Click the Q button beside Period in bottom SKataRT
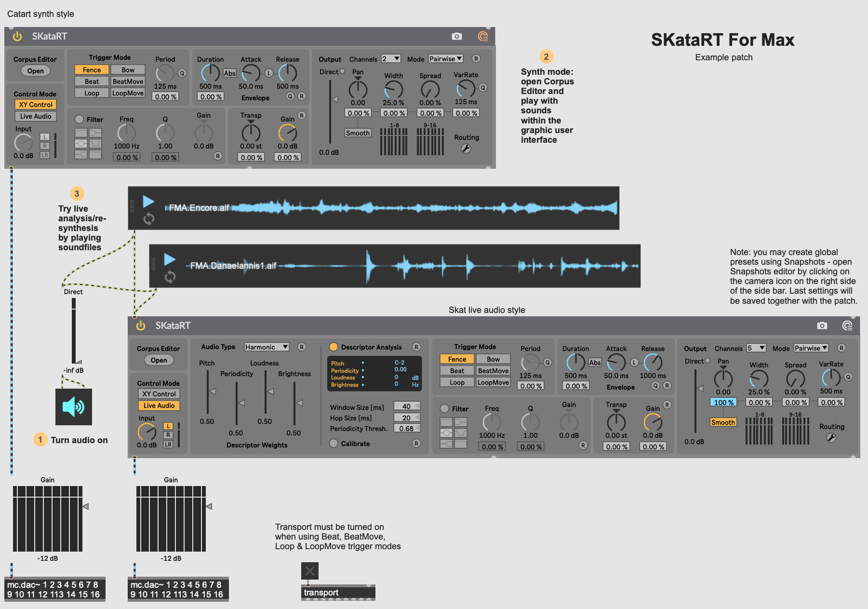 tap(548, 363)
